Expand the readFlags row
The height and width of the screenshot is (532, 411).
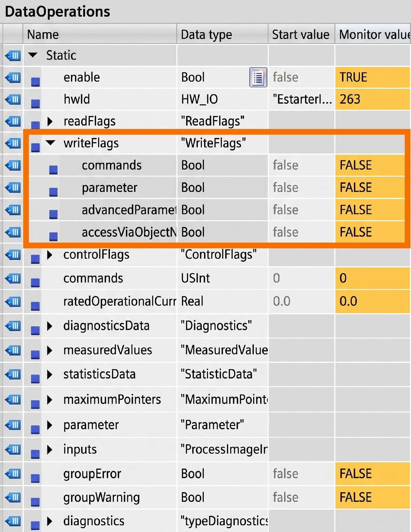(50, 121)
